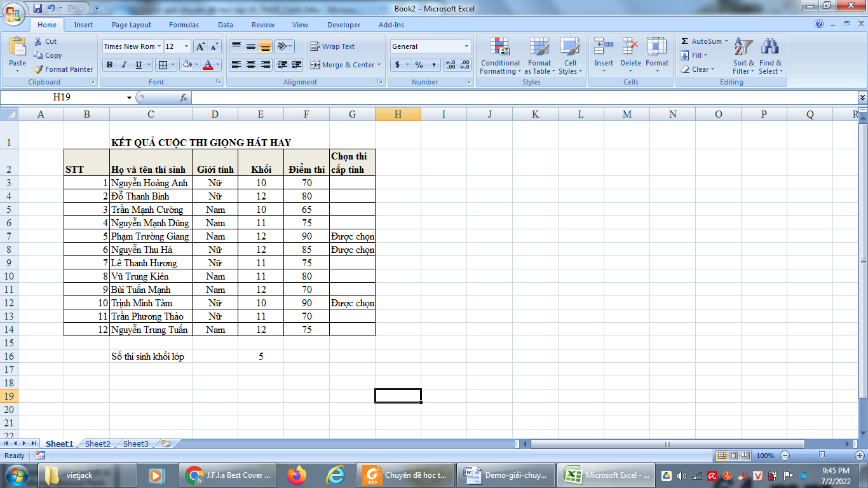Toggle Italic formatting

124,65
